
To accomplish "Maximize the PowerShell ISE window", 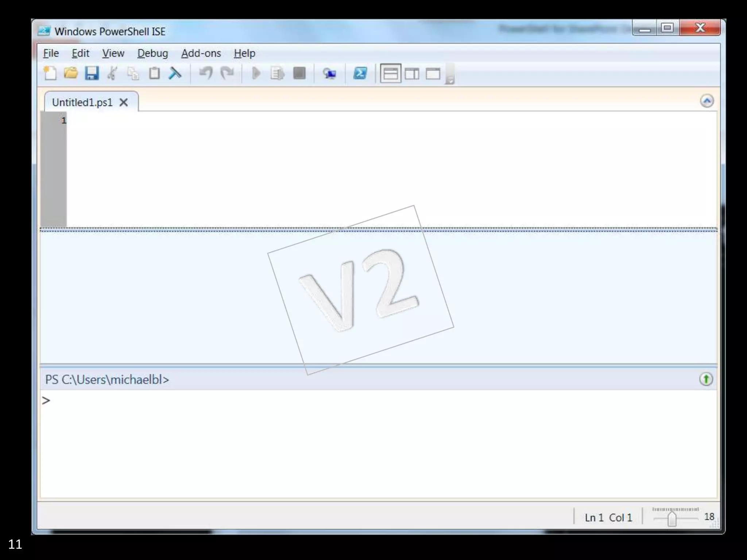I will point(667,28).
